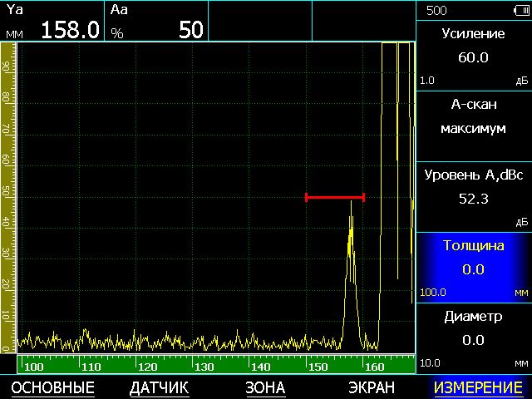The width and height of the screenshot is (532, 399).
Task: Click the Ya 158.0 mm readout
Action: pyautogui.click(x=52, y=21)
